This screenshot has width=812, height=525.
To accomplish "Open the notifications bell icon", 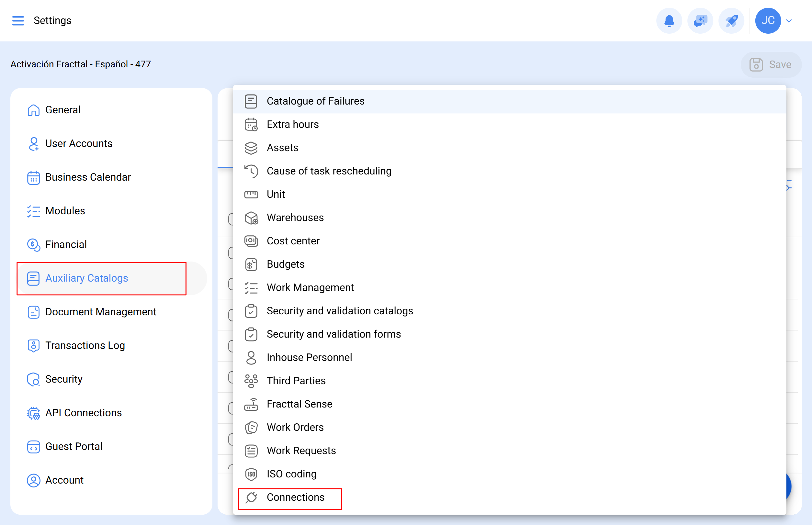I will [669, 21].
